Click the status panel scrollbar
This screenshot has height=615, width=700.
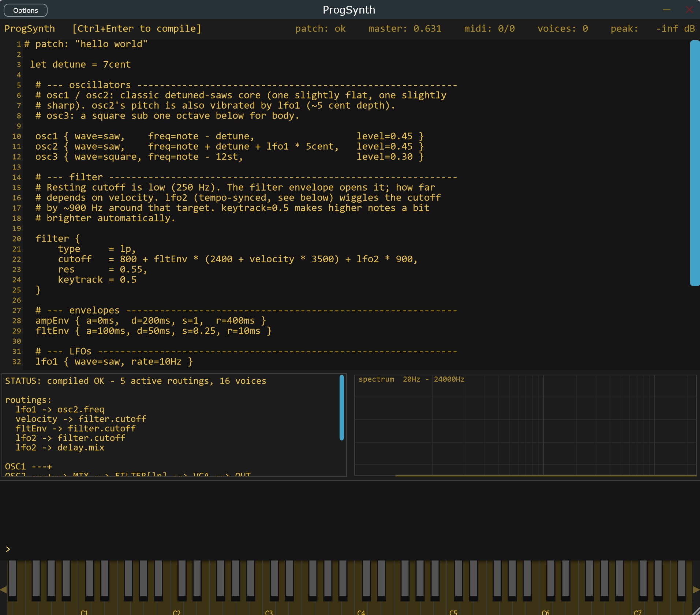coord(342,408)
